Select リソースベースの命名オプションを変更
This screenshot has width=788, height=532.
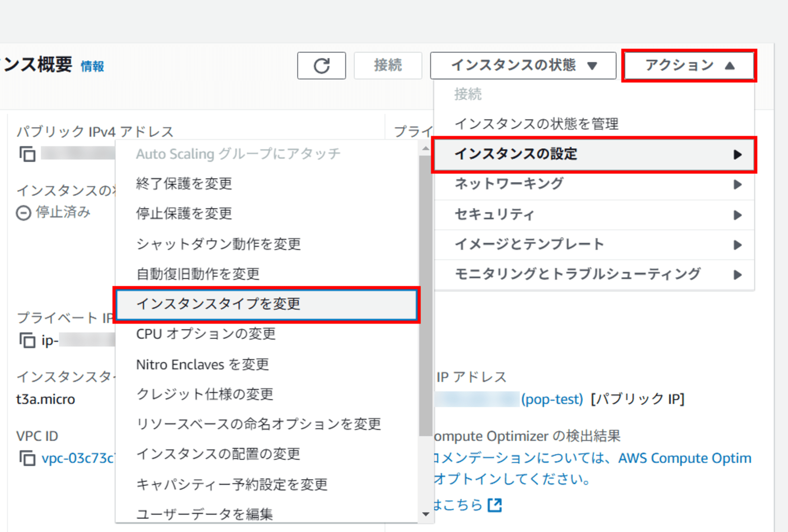pos(267,424)
